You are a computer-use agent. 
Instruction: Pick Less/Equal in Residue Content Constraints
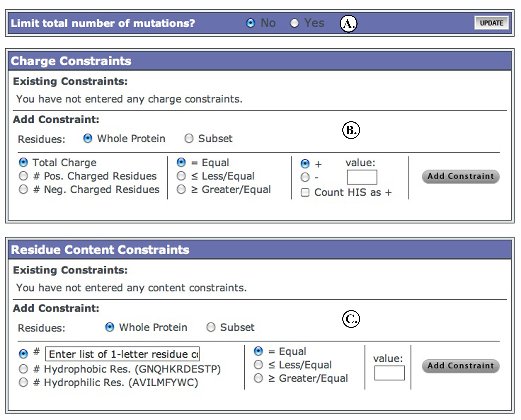click(x=258, y=365)
